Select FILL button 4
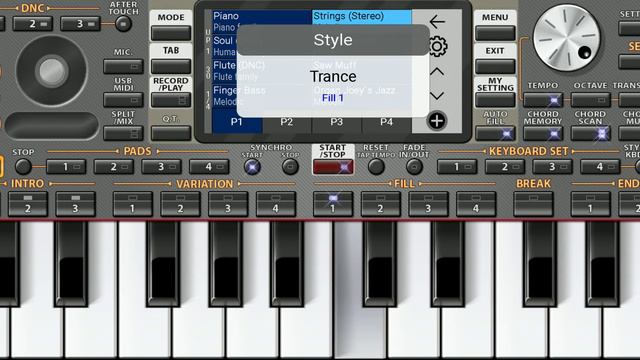The width and height of the screenshot is (640, 360). click(476, 204)
